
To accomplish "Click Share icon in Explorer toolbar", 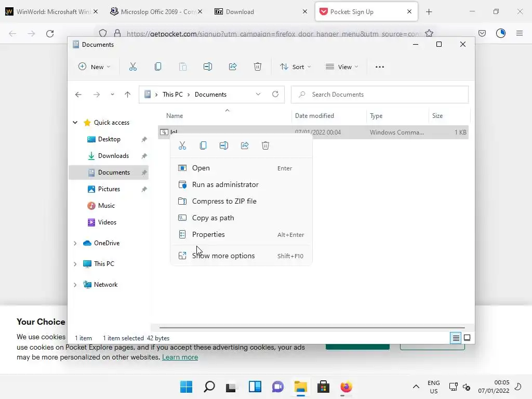I will (x=233, y=67).
